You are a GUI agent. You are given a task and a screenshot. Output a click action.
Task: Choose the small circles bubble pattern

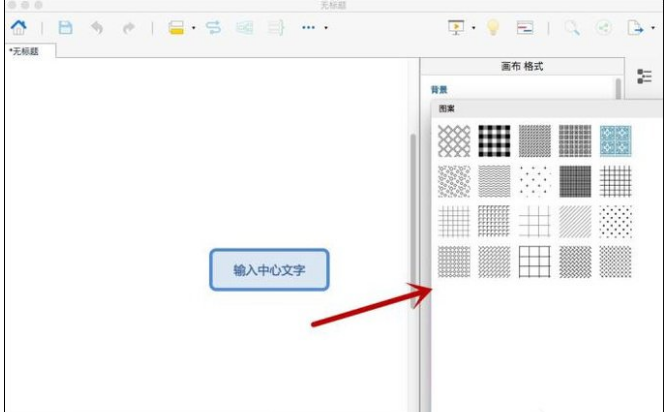(x=454, y=181)
